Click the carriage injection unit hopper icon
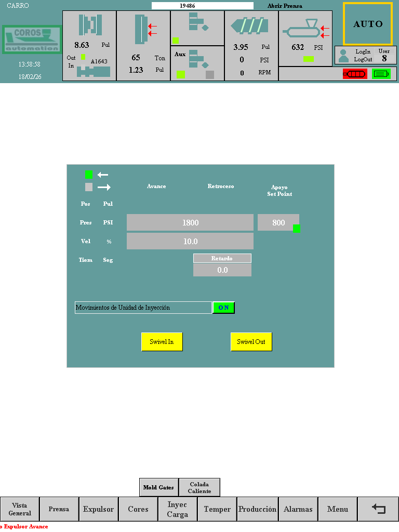This screenshot has width=399, height=532. tap(304, 29)
